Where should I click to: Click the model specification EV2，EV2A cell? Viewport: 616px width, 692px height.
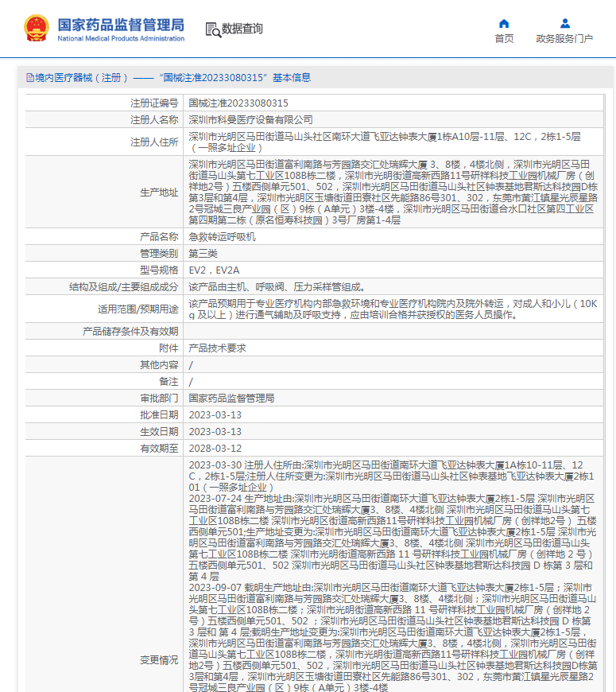[214, 270]
